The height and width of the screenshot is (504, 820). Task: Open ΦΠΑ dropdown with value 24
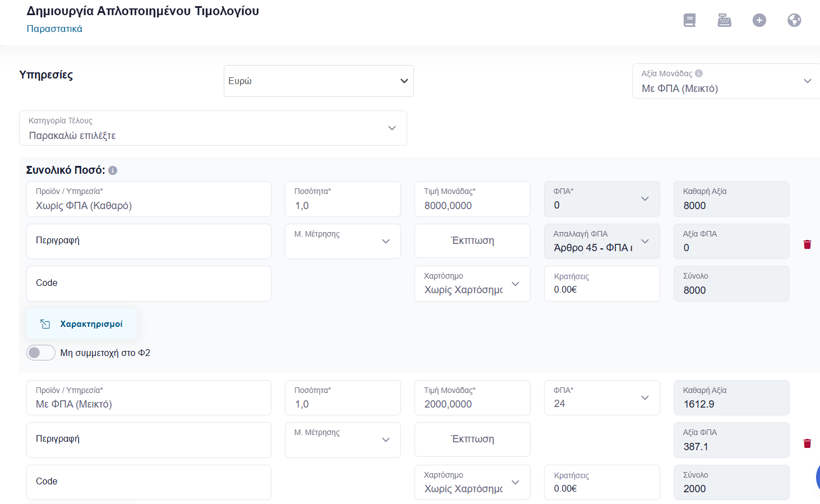(602, 397)
